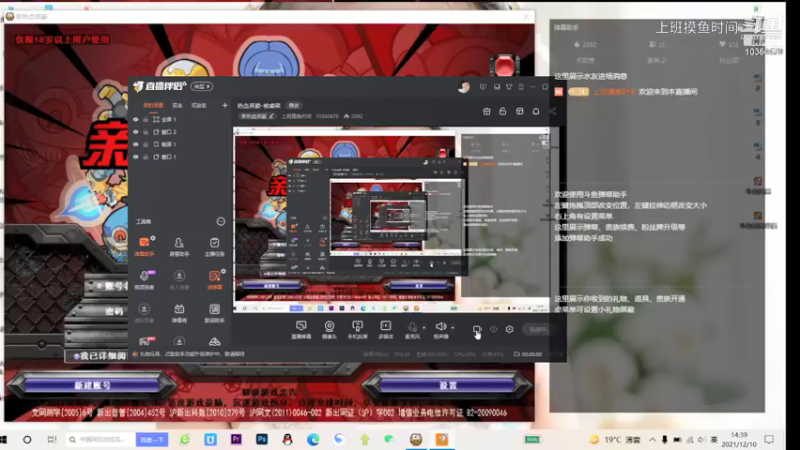Screen dimensions: 800x450
Task: Hide the 截屏 1 source
Action: point(136,144)
